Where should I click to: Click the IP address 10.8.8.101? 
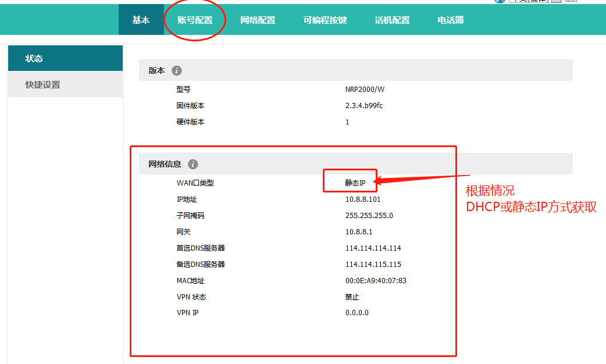click(x=363, y=199)
